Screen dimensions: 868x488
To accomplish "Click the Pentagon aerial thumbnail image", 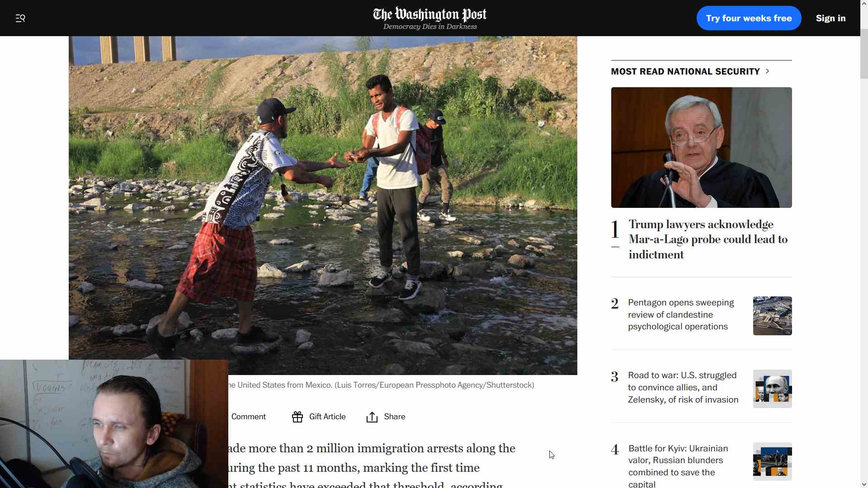I will coord(772,316).
